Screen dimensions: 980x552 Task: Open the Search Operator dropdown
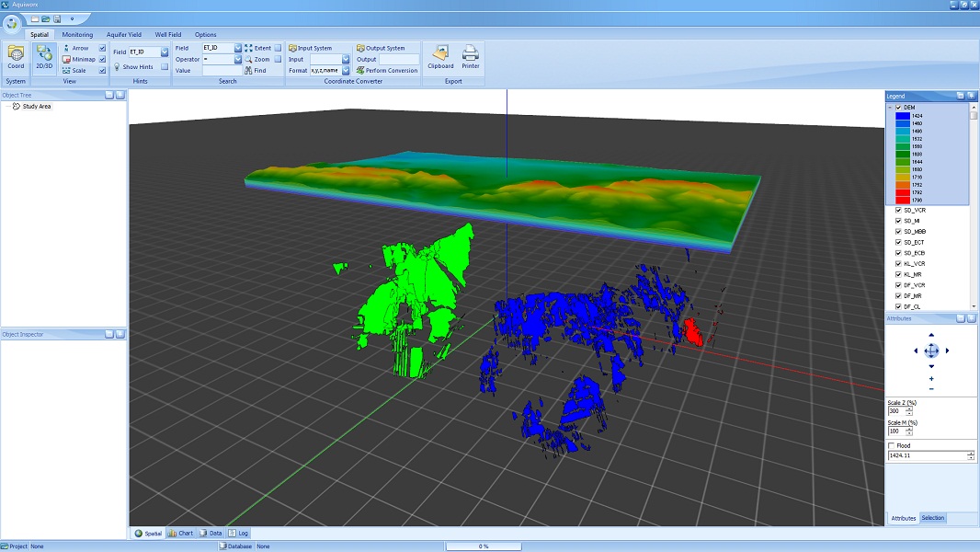[238, 59]
